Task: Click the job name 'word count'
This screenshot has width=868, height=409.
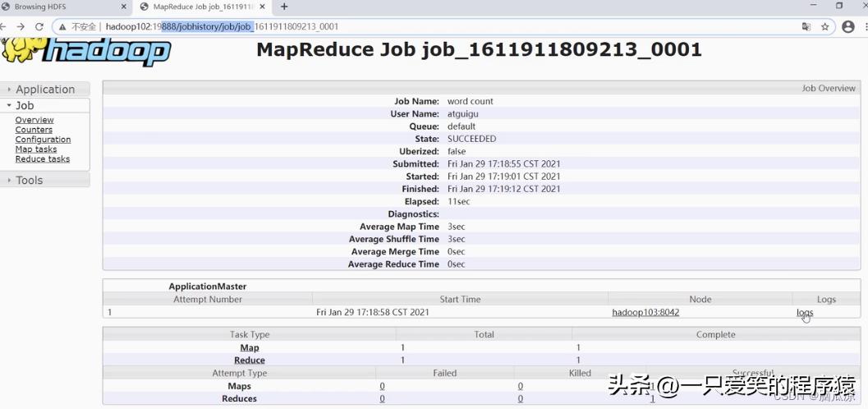Action: [x=470, y=101]
